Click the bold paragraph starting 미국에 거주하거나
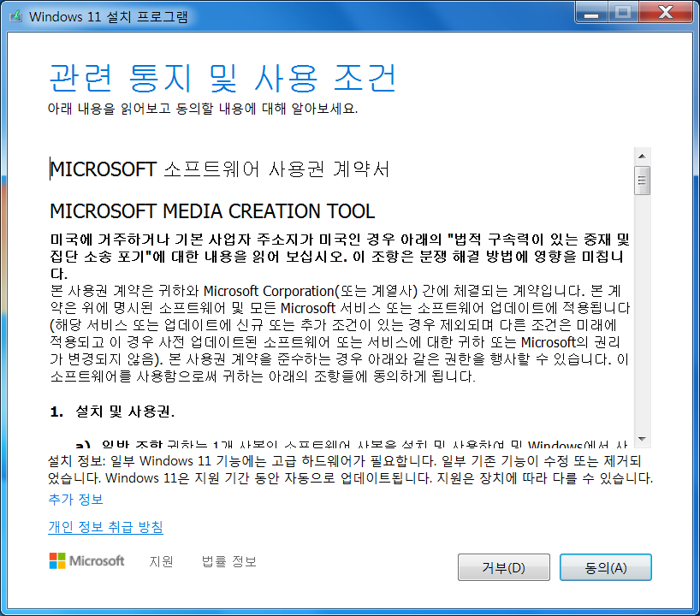This screenshot has height=616, width=700. tap(340, 256)
